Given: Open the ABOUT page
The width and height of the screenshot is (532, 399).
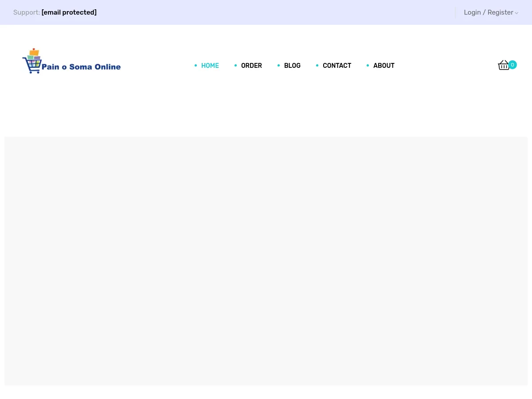Looking at the screenshot, I should point(383,65).
